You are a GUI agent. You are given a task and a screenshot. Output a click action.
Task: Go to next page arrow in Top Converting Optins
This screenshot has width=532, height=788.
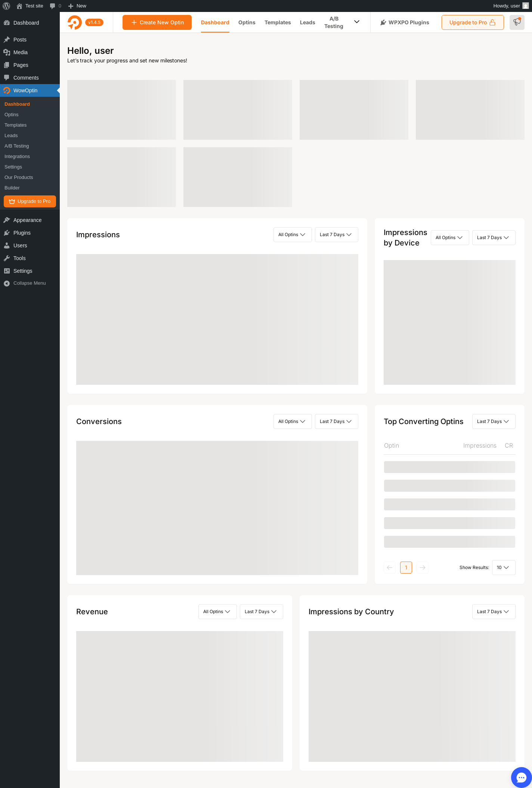click(423, 568)
